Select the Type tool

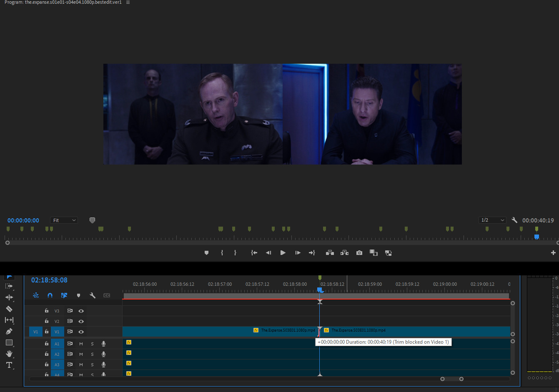(x=9, y=365)
